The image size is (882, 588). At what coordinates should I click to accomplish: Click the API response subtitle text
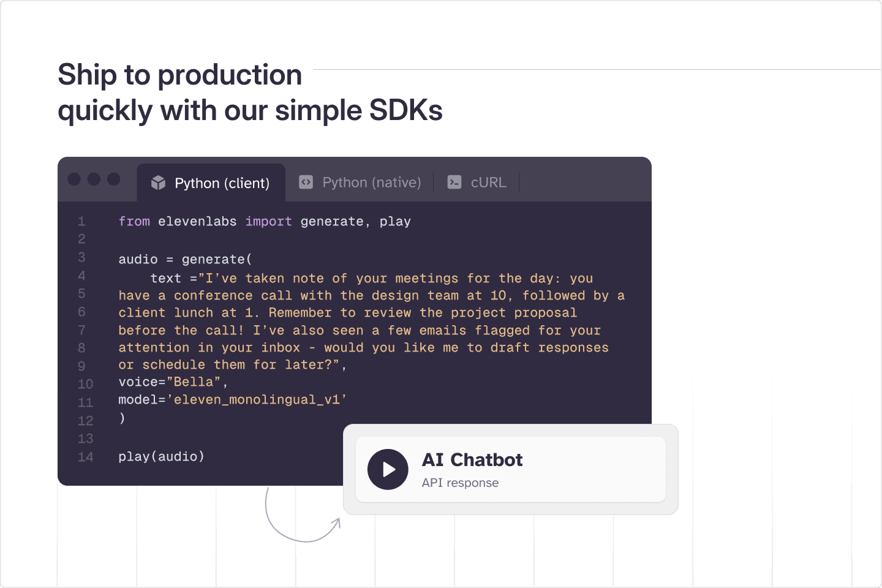tap(460, 483)
